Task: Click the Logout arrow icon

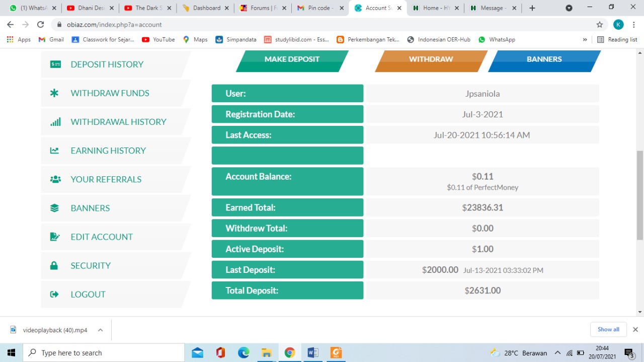Action: click(x=54, y=295)
